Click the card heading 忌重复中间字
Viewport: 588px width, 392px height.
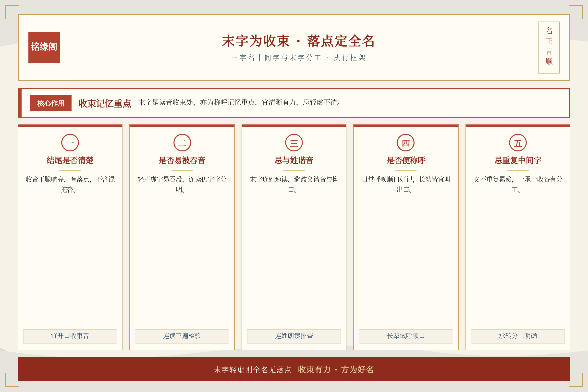click(x=518, y=160)
